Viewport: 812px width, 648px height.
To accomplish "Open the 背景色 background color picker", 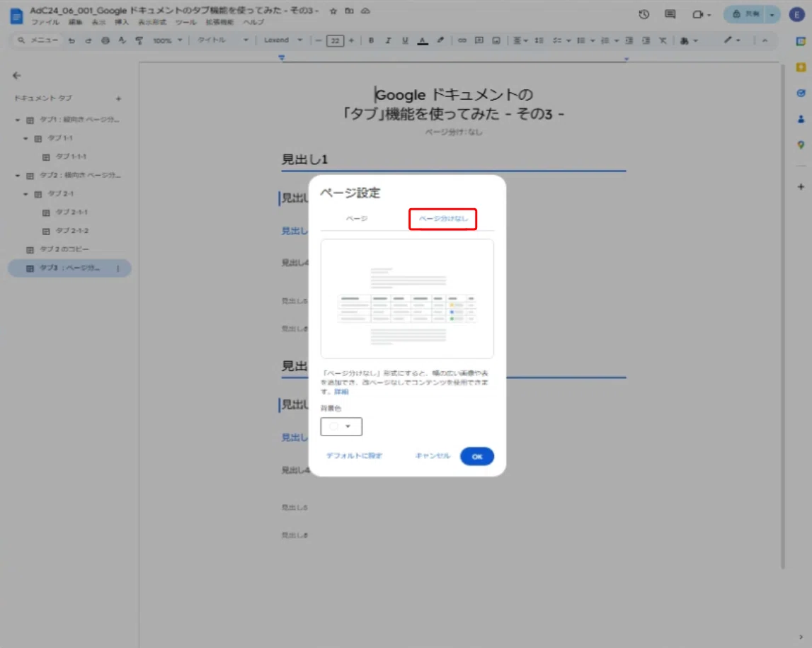I will (341, 426).
